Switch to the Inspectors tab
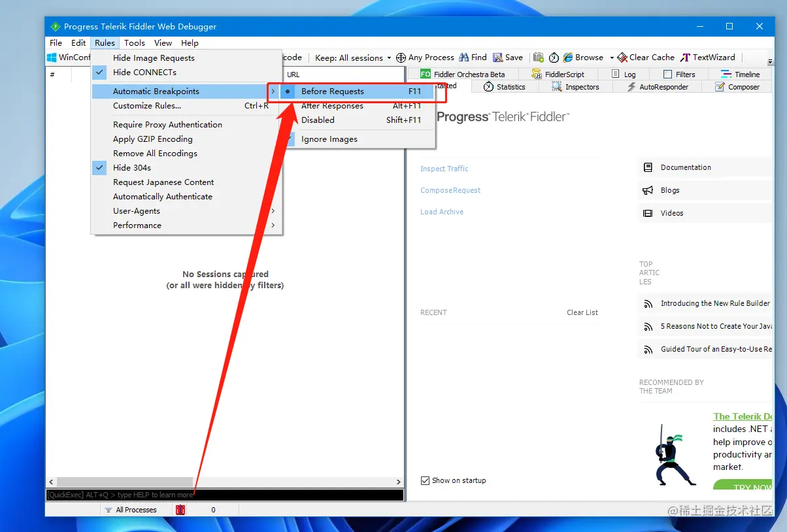Viewport: 787px width, 532px height. coord(575,87)
